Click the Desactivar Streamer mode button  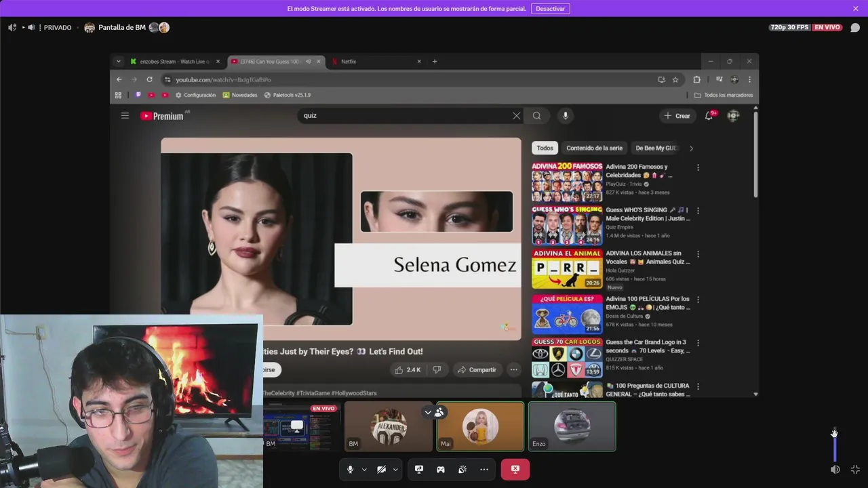click(550, 9)
